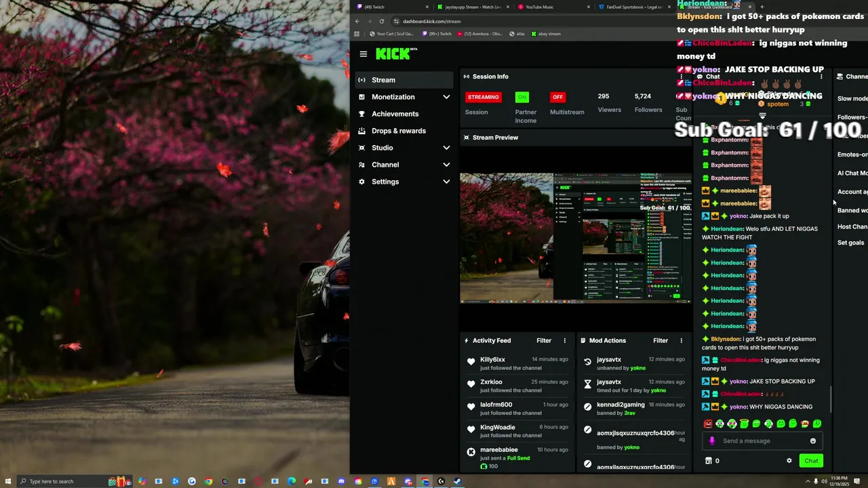868x488 pixels.
Task: Click the chat scrollbar
Action: pos(831,400)
